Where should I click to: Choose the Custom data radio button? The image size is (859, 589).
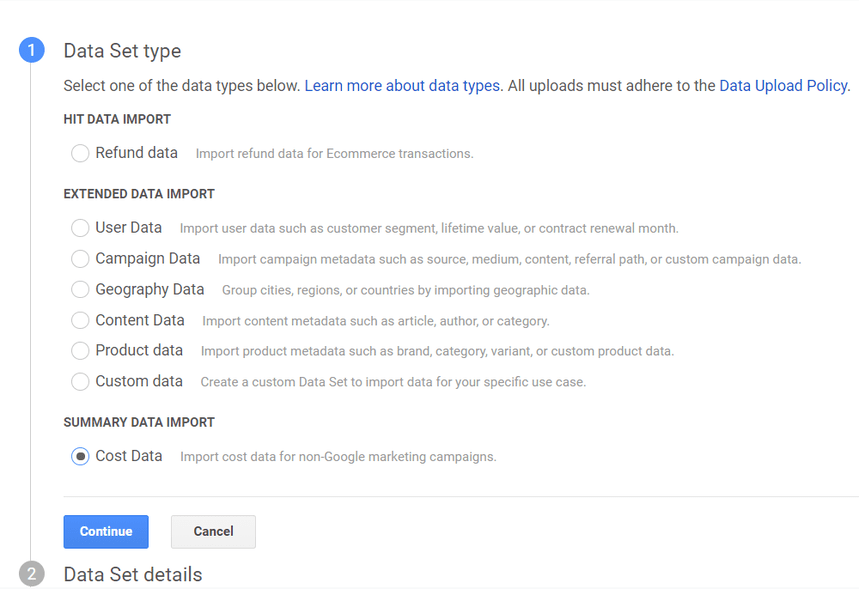pyautogui.click(x=80, y=382)
